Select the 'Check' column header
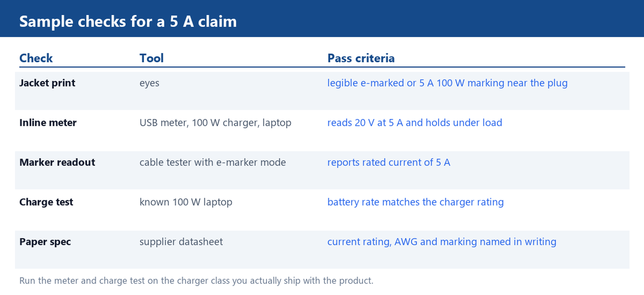The image size is (644, 295). [x=36, y=58]
